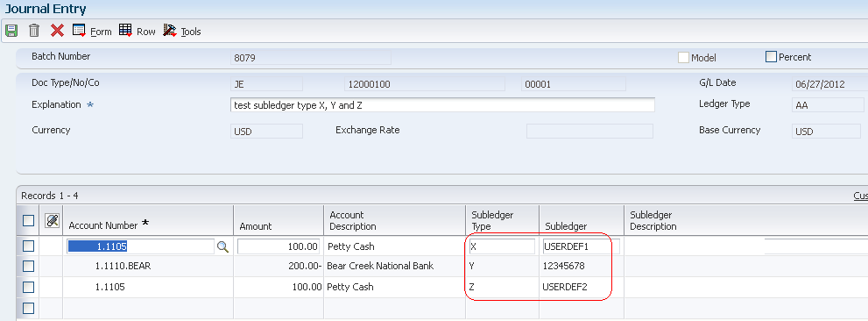868x321 pixels.
Task: Open the Tools menu
Action: pyautogui.click(x=191, y=32)
